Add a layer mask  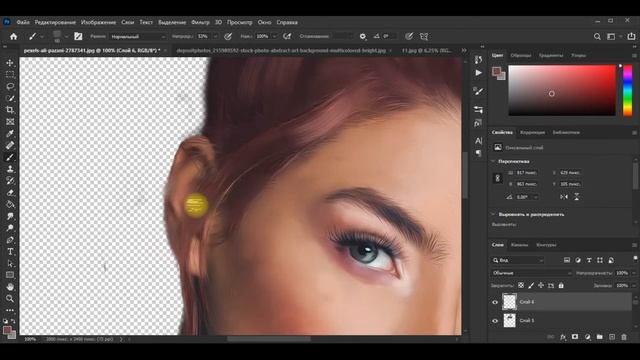[x=575, y=337]
